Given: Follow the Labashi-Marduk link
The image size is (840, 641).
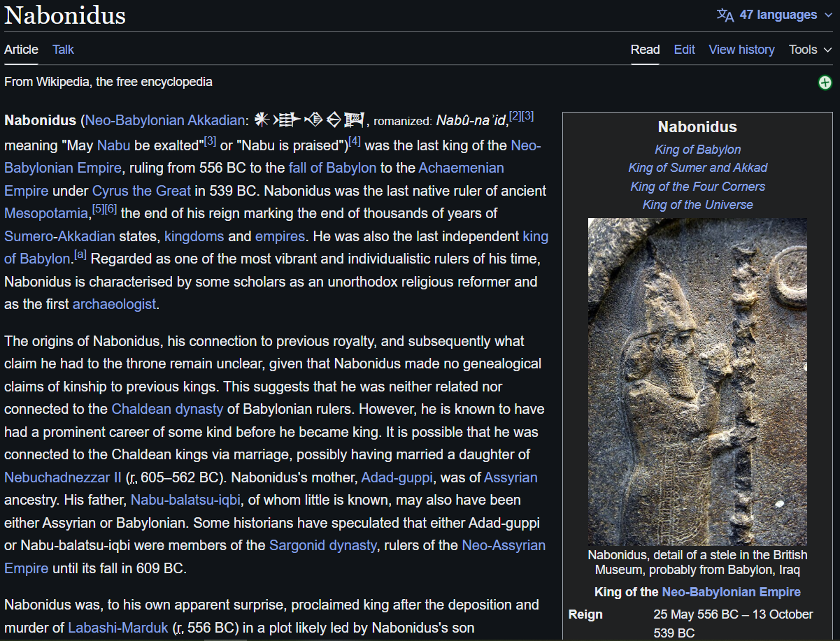Looking at the screenshot, I should [118, 628].
